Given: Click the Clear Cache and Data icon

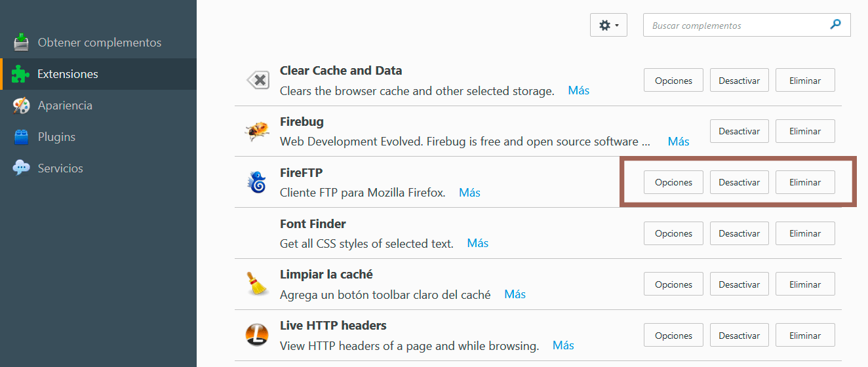Looking at the screenshot, I should coord(257,81).
